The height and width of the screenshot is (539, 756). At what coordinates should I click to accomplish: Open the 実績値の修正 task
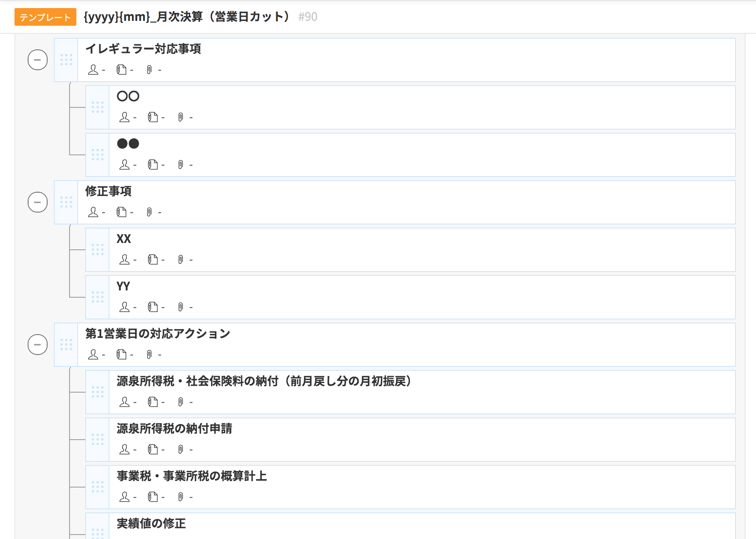(x=151, y=523)
